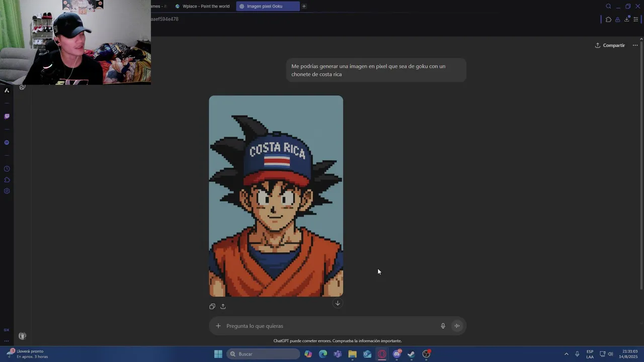Click the microphone dictation icon

(443, 326)
